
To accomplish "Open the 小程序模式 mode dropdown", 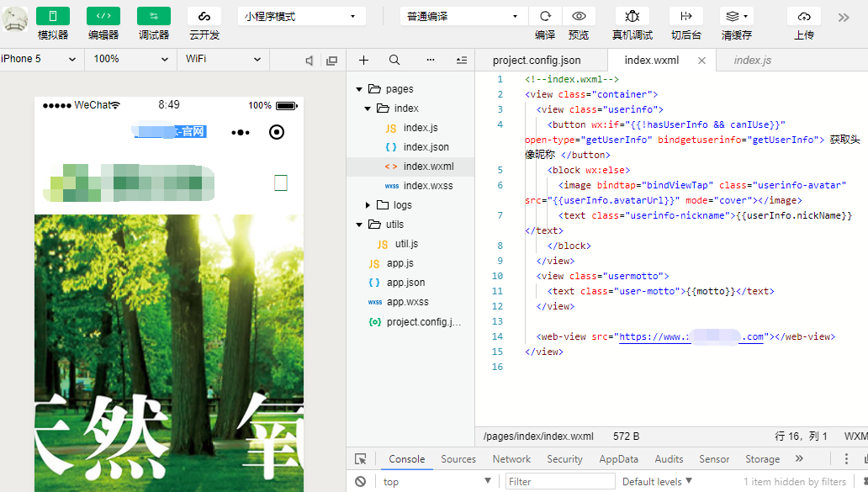I will [x=301, y=16].
